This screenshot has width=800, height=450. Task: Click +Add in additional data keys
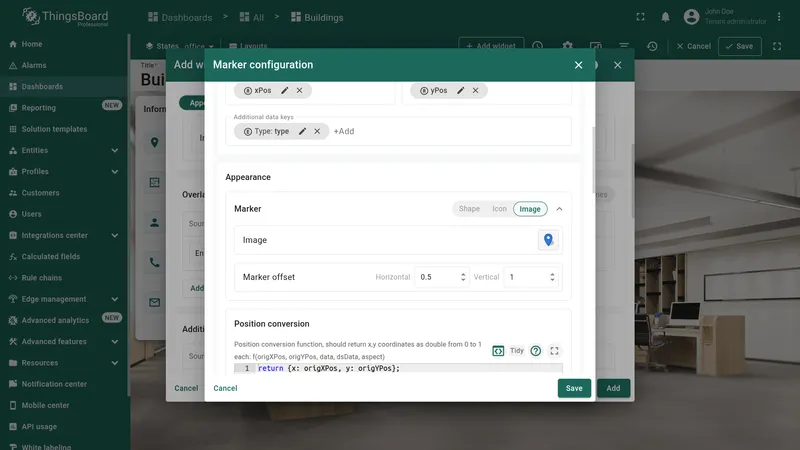tap(344, 131)
